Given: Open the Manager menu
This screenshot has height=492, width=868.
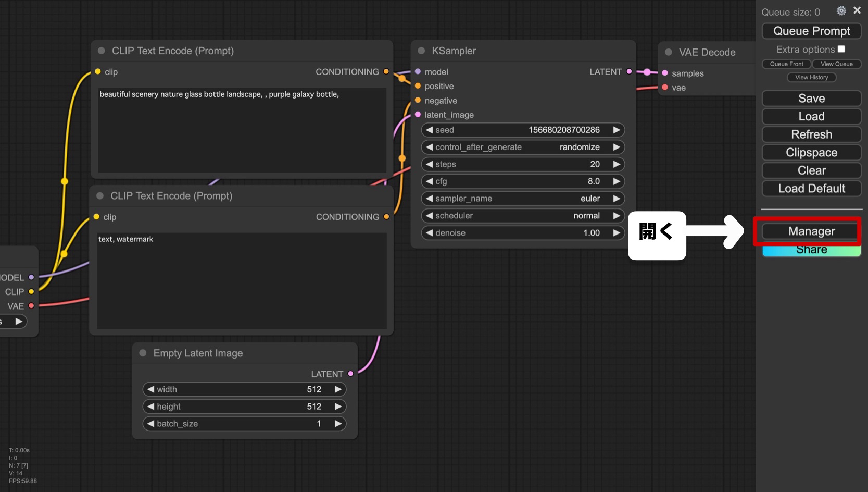Looking at the screenshot, I should click(x=811, y=231).
